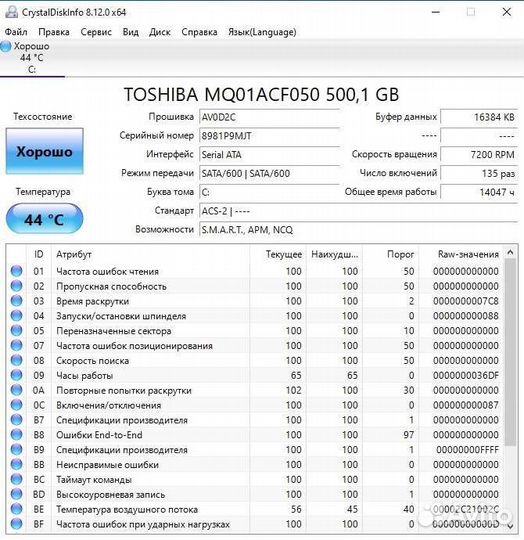The height and width of the screenshot is (540, 524).
Task: Click raw value 000000000087
Action: [465, 405]
